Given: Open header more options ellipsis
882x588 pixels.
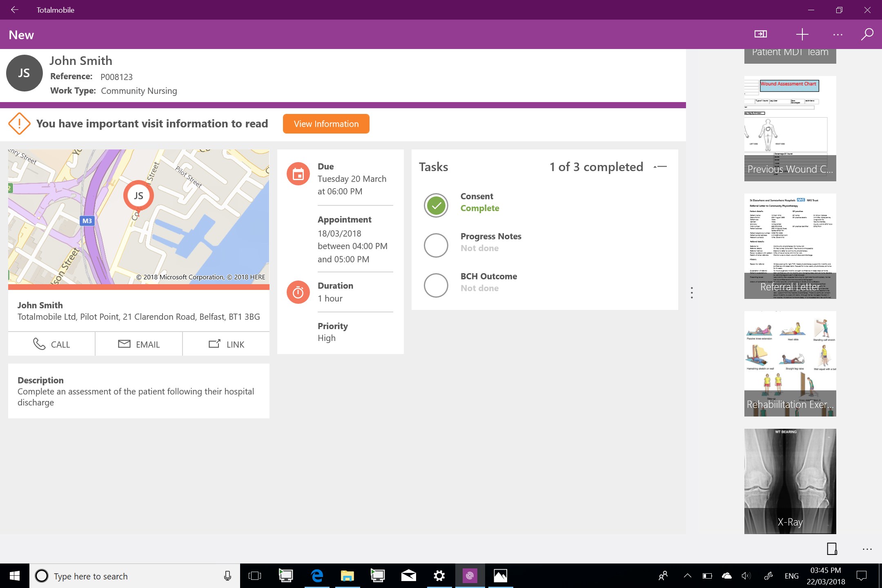Looking at the screenshot, I should point(837,35).
